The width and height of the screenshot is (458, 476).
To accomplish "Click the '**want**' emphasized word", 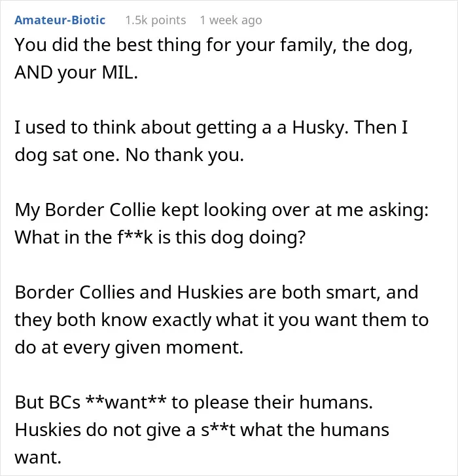I will 126,402.
